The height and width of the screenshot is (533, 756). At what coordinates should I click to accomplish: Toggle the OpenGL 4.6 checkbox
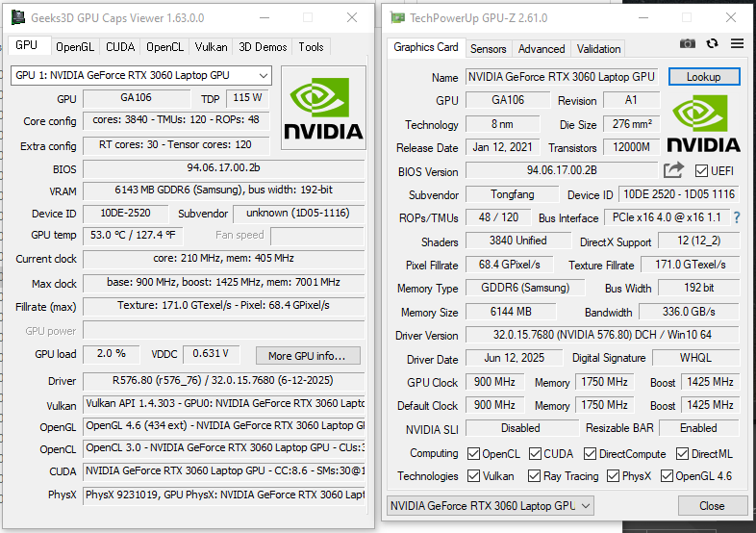[x=667, y=476]
